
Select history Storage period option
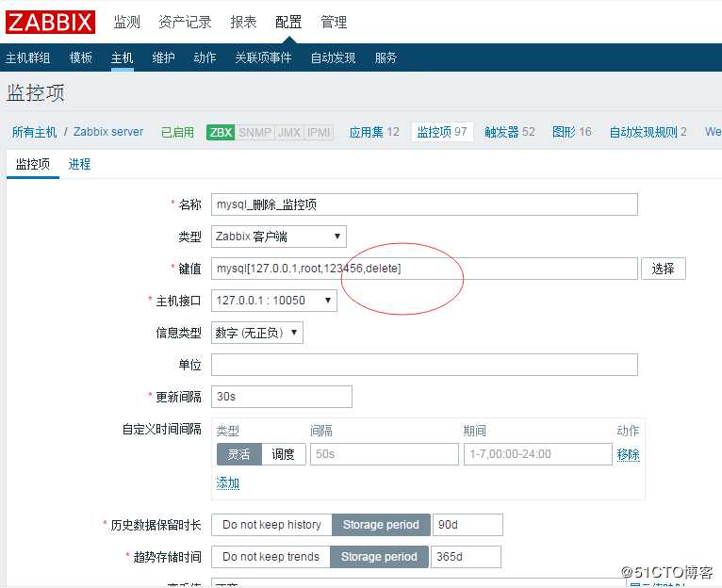(x=381, y=525)
